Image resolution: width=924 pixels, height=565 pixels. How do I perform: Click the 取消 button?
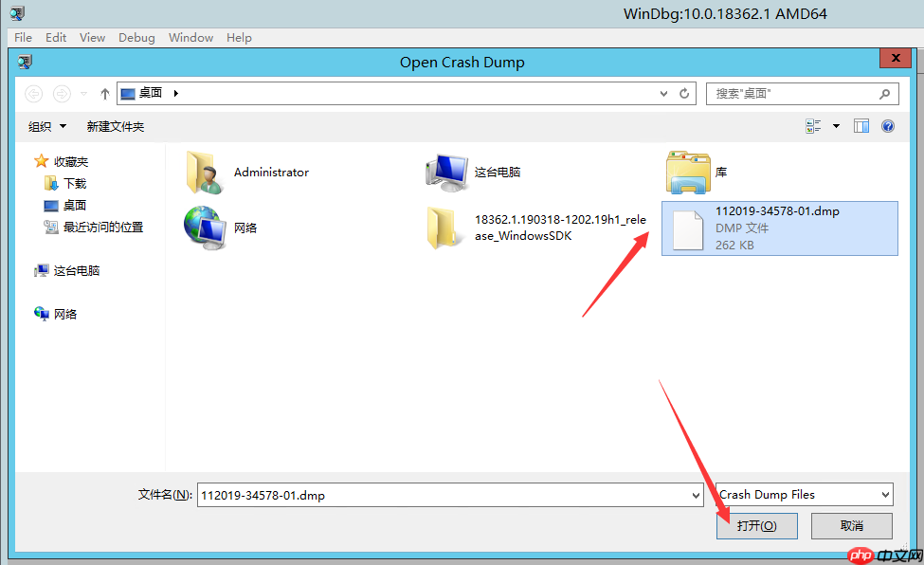pos(852,525)
